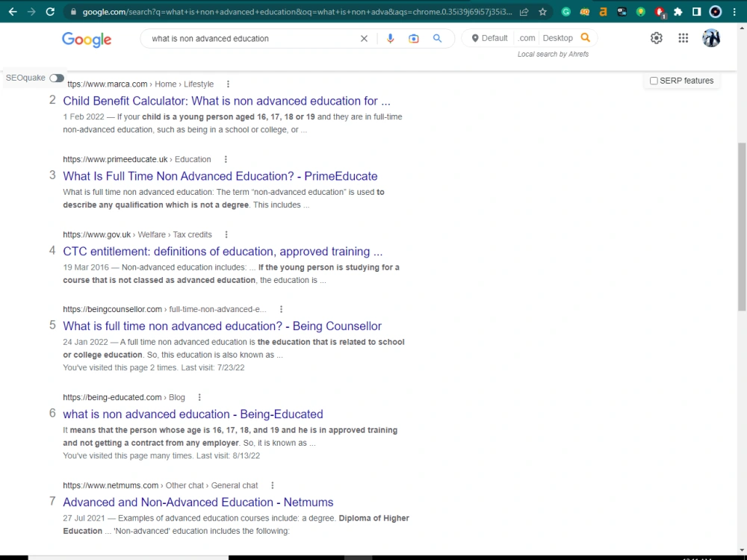Toggle the SEOquake switch

[x=57, y=78]
